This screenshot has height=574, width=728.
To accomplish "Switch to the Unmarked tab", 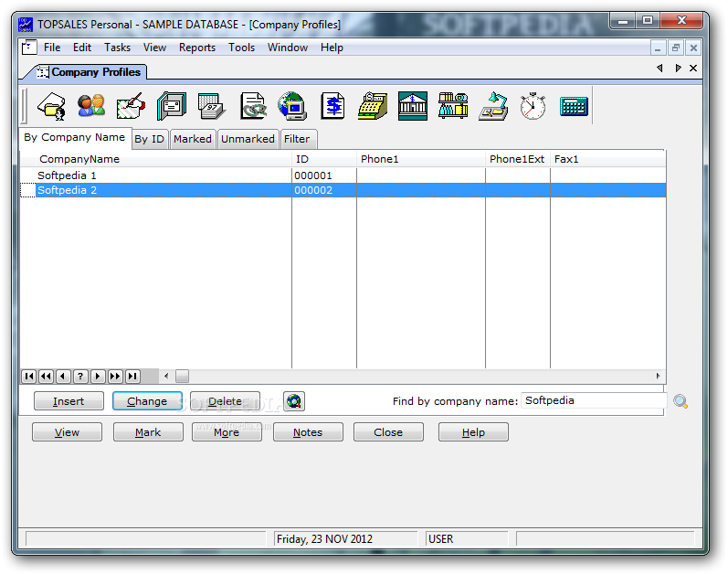I will [x=248, y=139].
